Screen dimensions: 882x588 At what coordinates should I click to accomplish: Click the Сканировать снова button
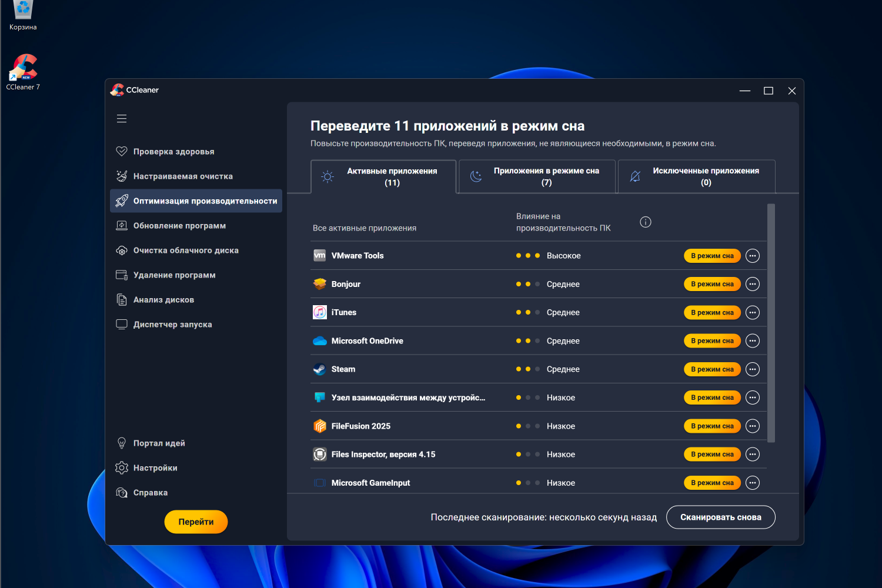(721, 517)
